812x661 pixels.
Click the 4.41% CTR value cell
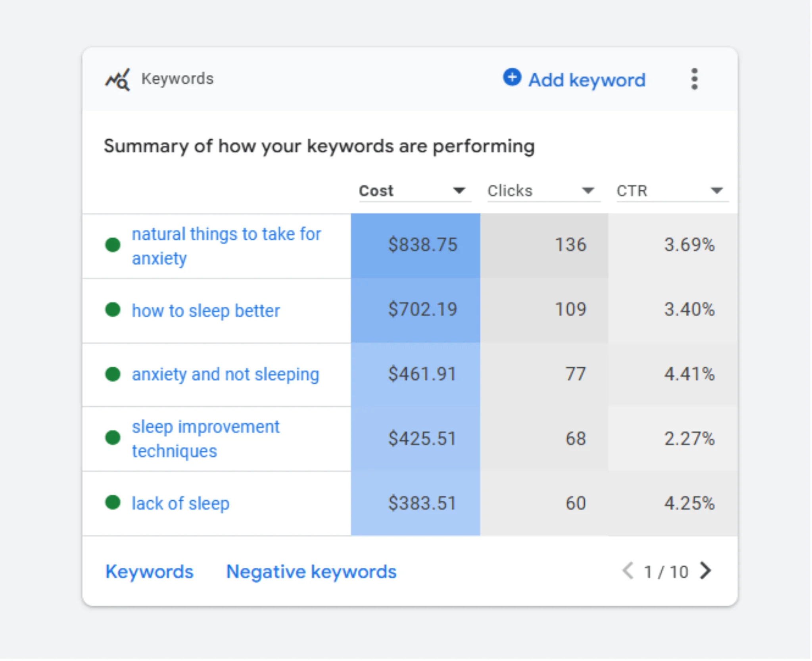689,374
